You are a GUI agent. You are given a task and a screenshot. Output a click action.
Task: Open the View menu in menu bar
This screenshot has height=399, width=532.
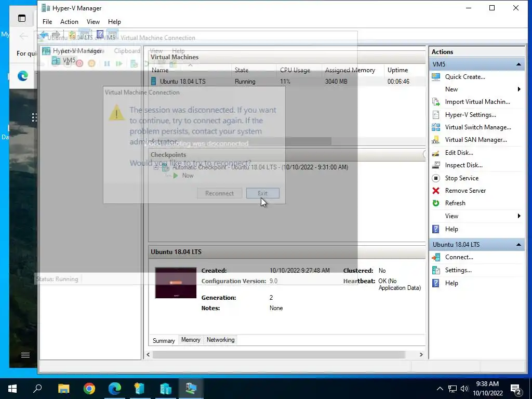[x=93, y=22]
